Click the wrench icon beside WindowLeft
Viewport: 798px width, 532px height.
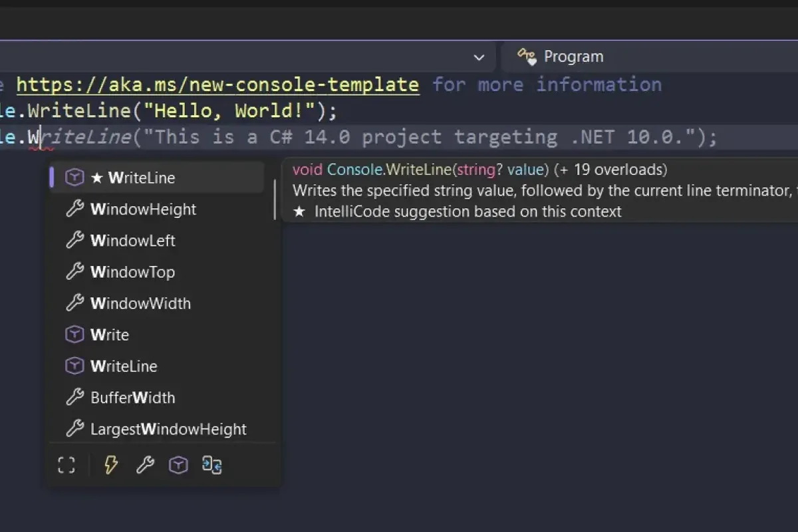74,240
